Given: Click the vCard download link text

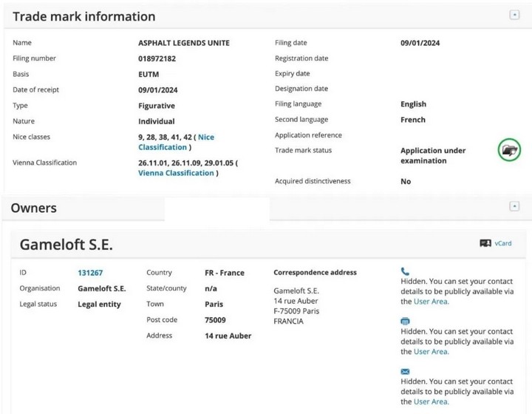Looking at the screenshot, I should [x=502, y=243].
